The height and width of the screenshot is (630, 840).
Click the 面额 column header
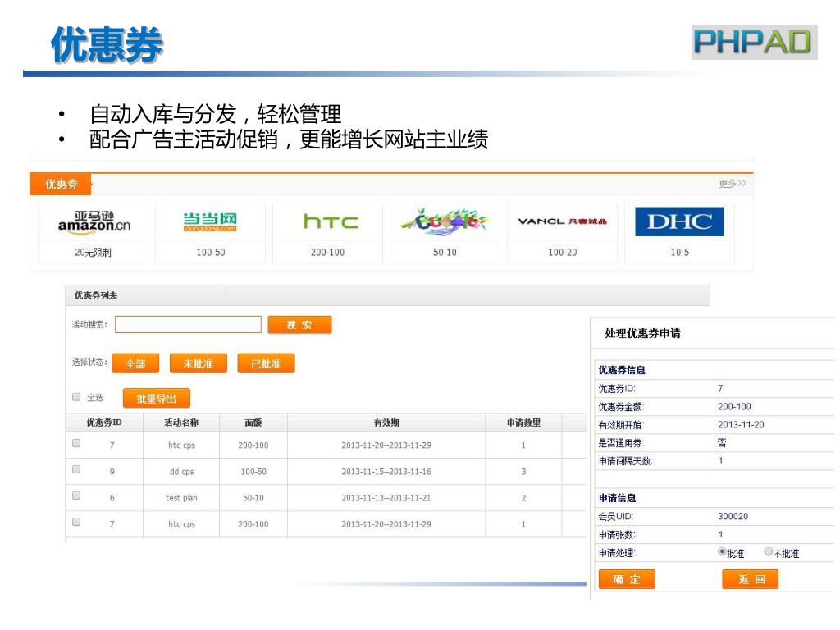tap(253, 422)
